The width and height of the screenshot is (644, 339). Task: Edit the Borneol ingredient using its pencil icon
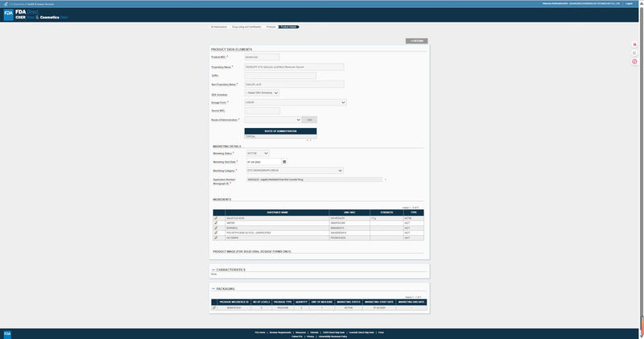coord(215,228)
